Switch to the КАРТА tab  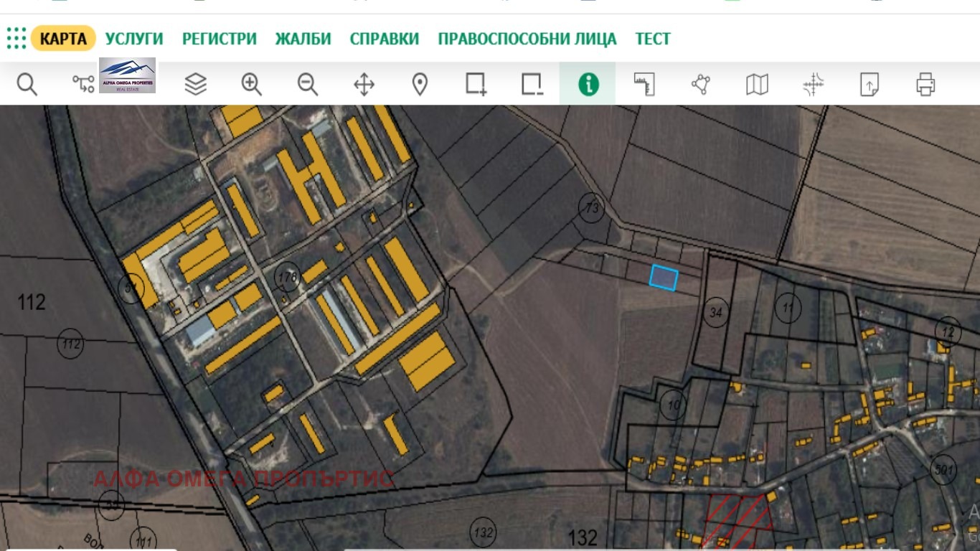point(63,39)
